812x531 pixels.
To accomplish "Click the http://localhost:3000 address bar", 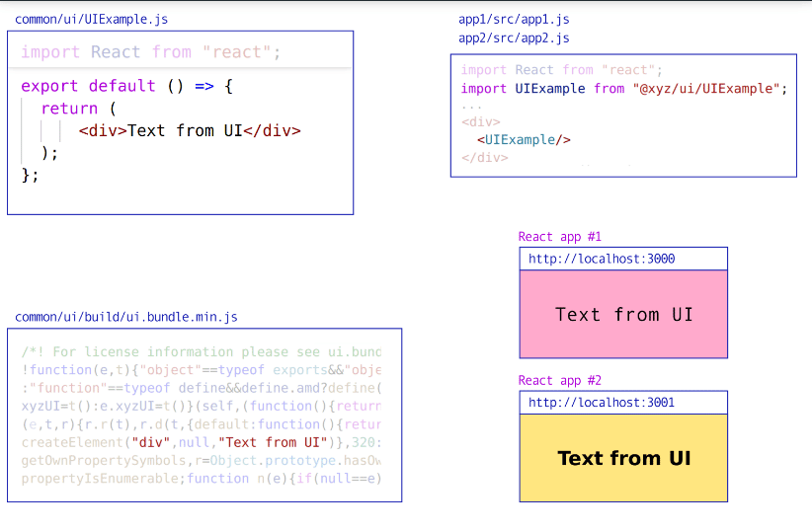I will [x=623, y=259].
